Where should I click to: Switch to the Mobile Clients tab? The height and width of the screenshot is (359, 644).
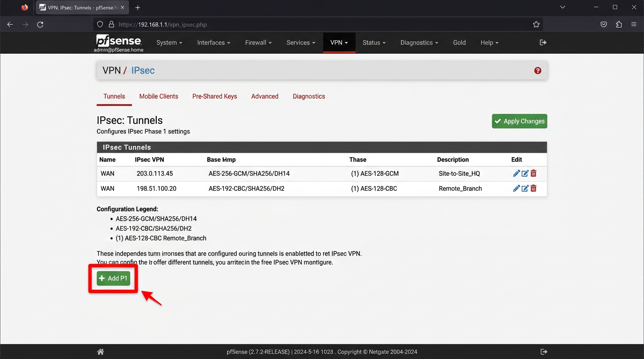(x=159, y=96)
